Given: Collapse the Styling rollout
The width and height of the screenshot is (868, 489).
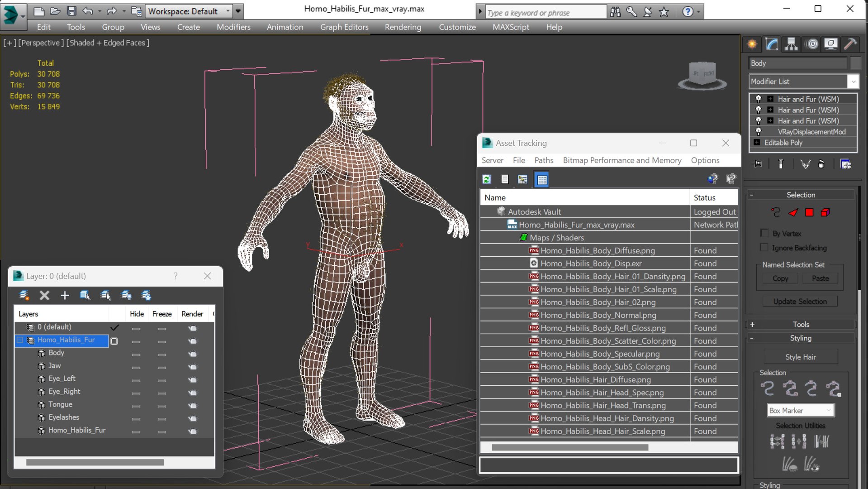Looking at the screenshot, I should [800, 338].
